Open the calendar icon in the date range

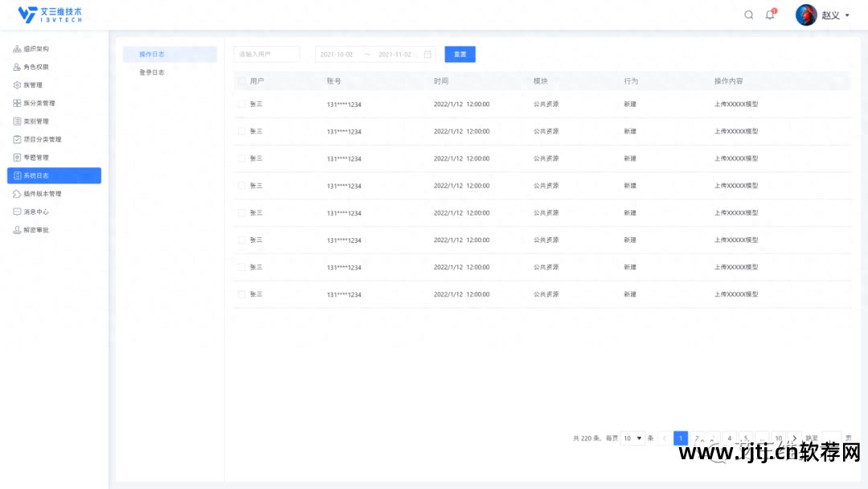[x=428, y=54]
